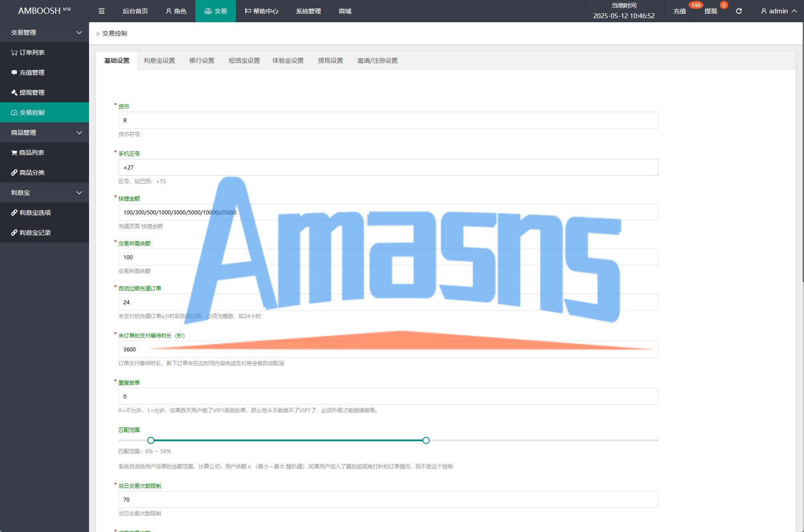Click the AMBOOSH logo title
This screenshot has height=532, width=804.
coord(45,11)
